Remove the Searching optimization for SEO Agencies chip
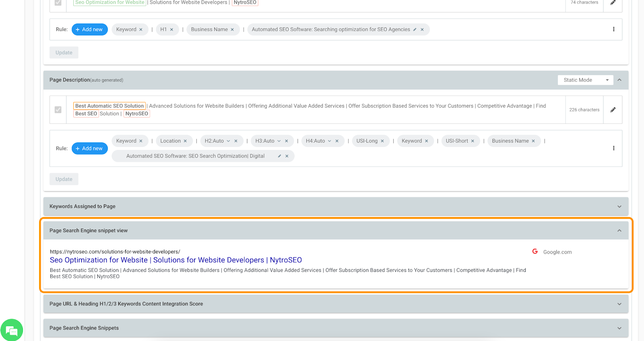Image resolution: width=644 pixels, height=341 pixels. [422, 29]
